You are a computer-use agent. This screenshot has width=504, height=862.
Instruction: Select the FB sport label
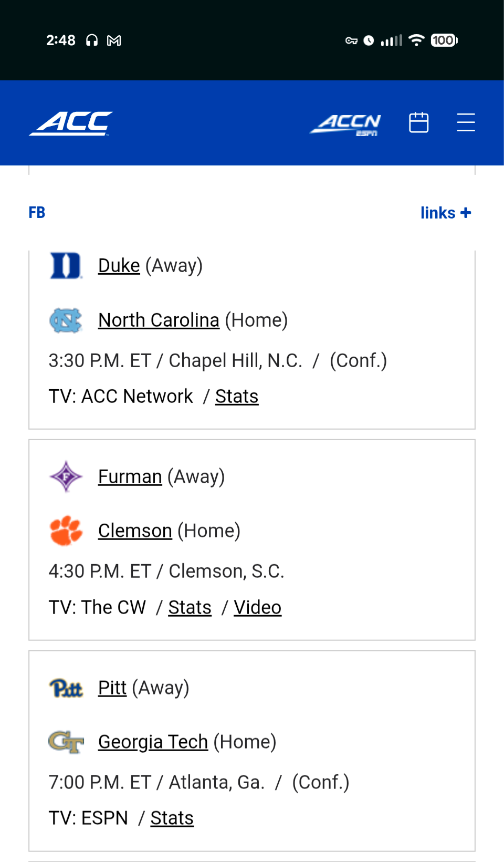pos(37,213)
